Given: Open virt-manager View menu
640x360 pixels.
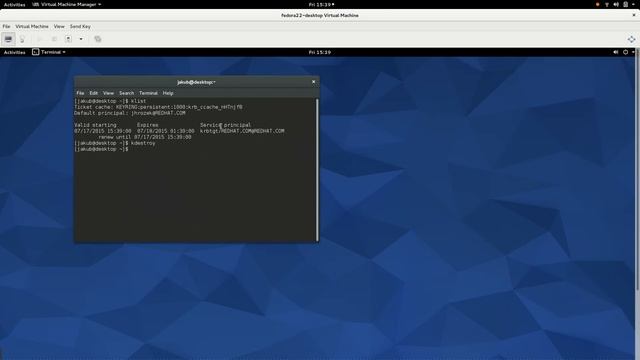Looking at the screenshot, I should click(59, 26).
